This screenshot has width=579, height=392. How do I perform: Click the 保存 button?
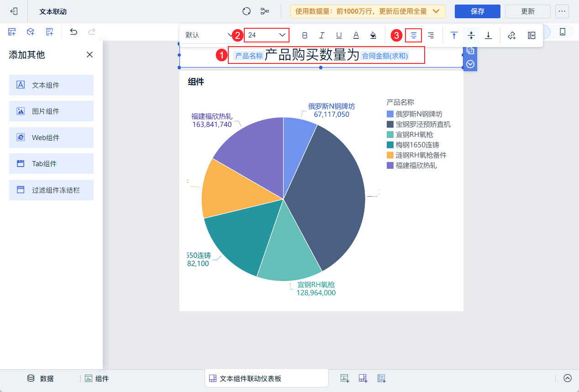[x=478, y=11]
